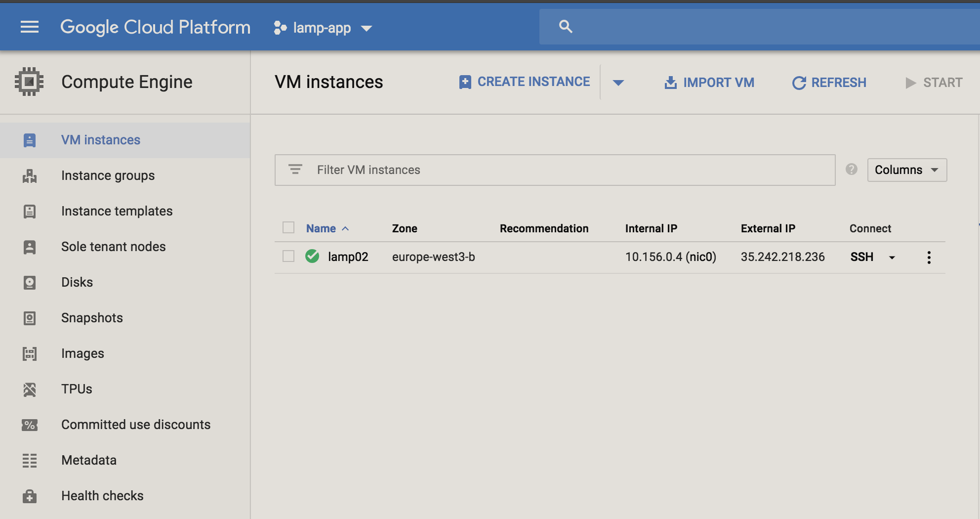Image resolution: width=980 pixels, height=519 pixels.
Task: Toggle the select-all header checkbox
Action: [288, 227]
